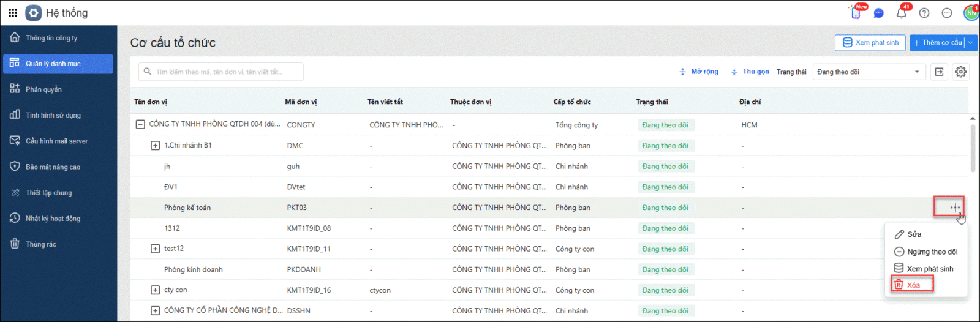This screenshot has height=322, width=980.
Task: Open Thùng rác in sidebar
Action: (x=40, y=244)
